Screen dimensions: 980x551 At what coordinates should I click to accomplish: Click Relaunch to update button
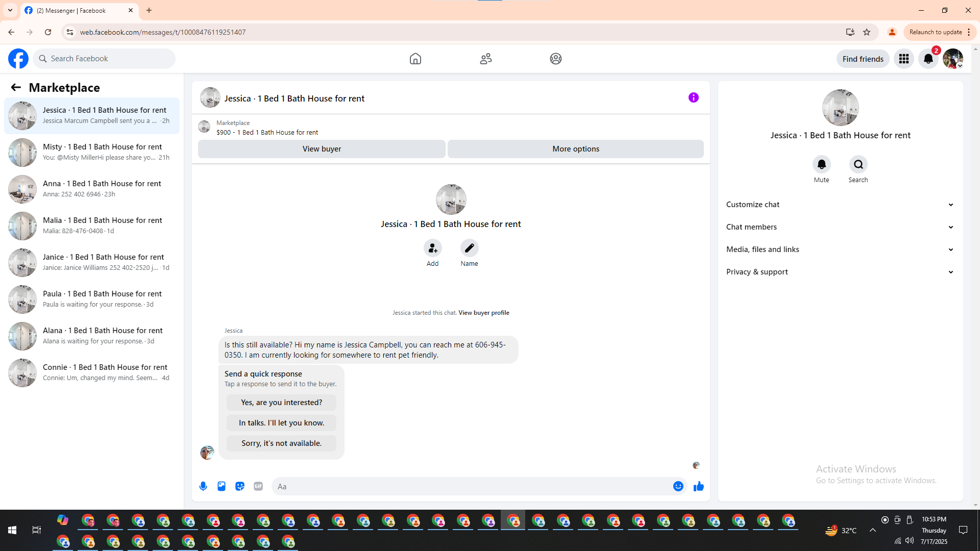point(940,32)
